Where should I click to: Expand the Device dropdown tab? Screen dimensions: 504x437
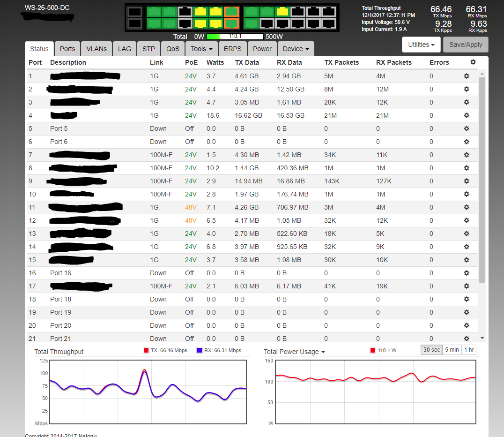coord(296,49)
